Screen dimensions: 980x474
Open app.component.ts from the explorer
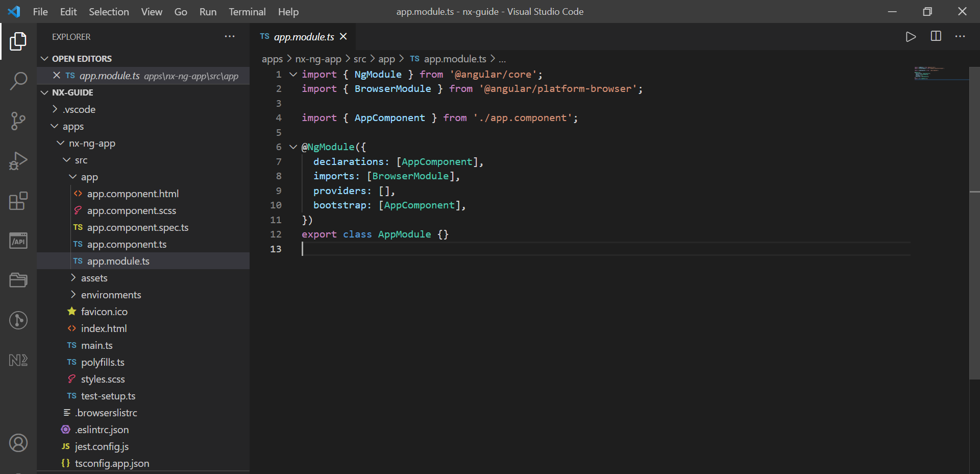(127, 244)
